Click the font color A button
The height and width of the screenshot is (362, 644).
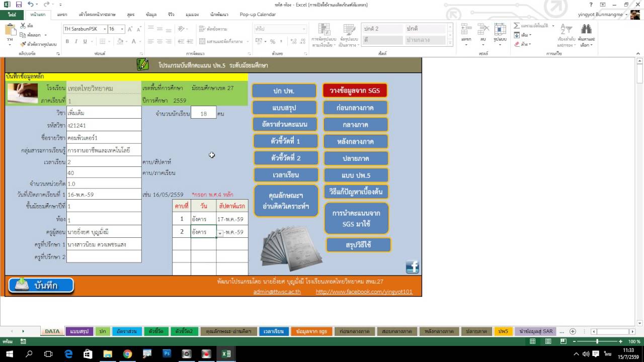(x=133, y=41)
